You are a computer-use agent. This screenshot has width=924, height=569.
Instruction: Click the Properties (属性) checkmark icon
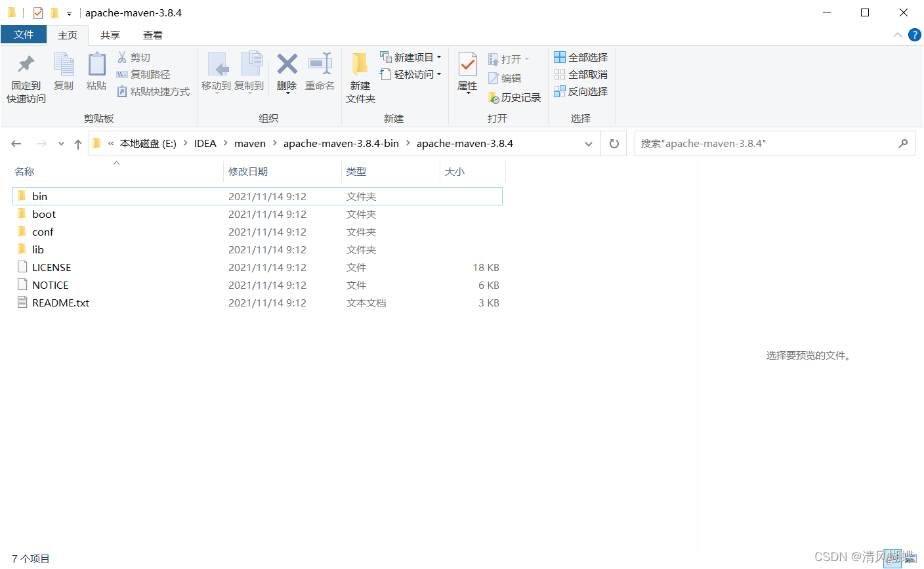[467, 64]
